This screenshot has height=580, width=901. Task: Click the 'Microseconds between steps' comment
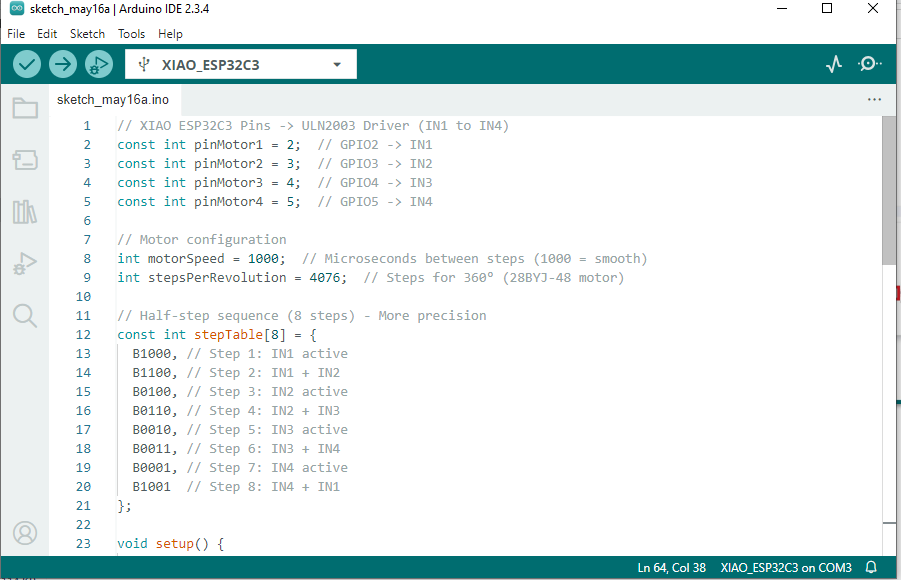tap(475, 259)
